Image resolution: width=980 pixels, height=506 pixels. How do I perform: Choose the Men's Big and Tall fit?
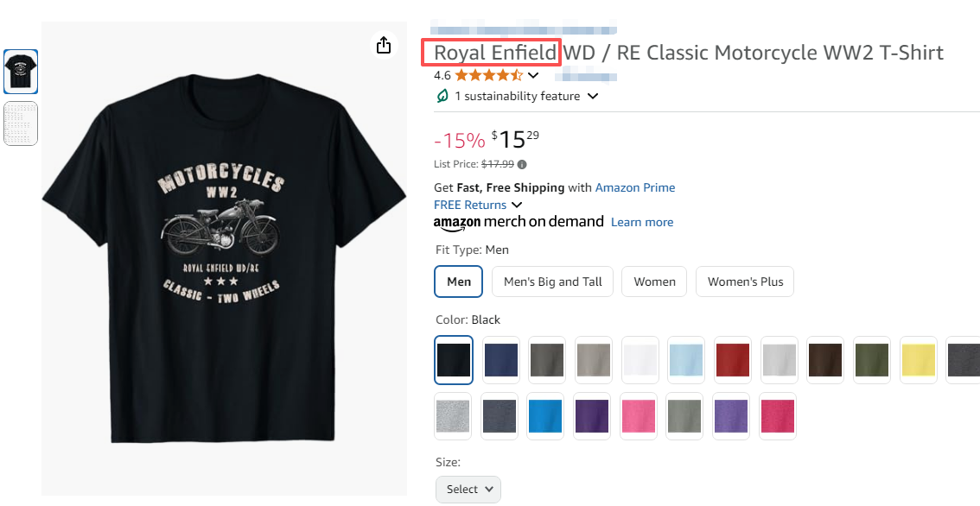552,281
